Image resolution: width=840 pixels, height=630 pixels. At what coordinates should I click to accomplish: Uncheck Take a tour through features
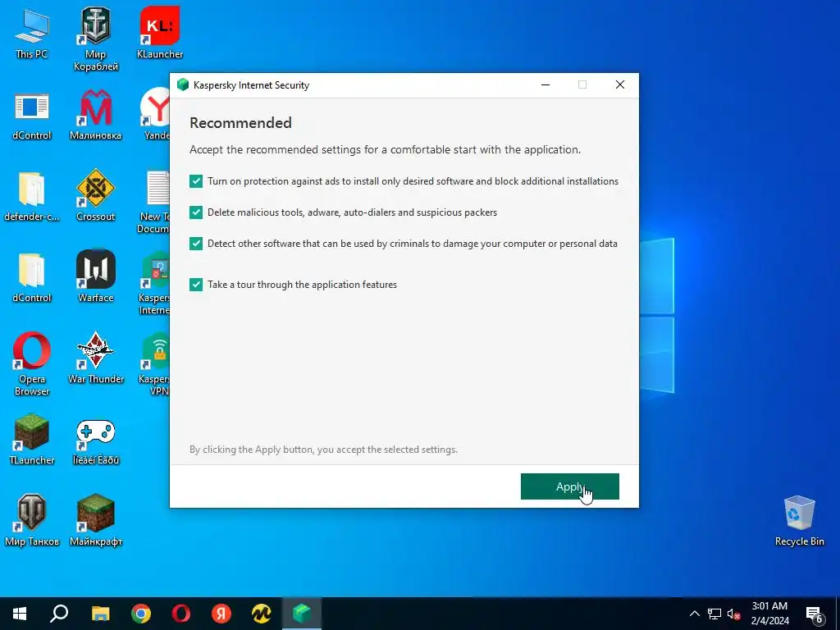click(x=196, y=285)
